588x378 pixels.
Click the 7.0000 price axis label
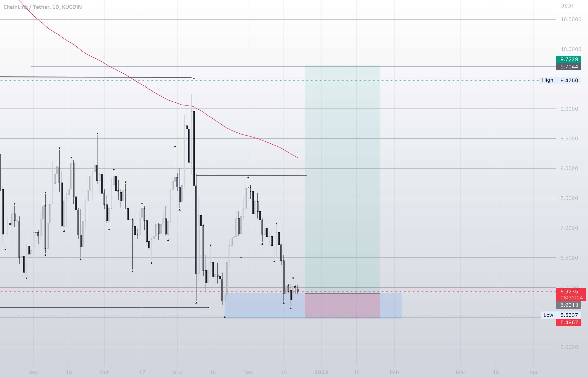(569, 228)
